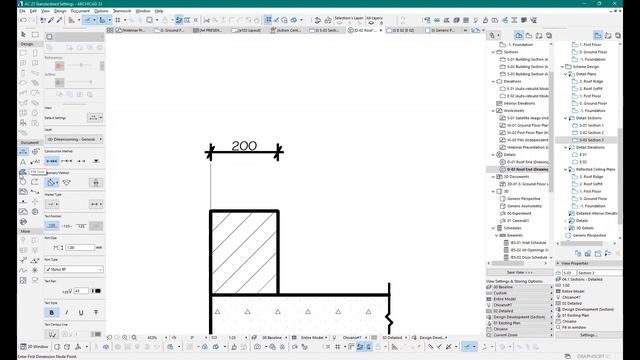Select the above-line text position icon
640x360 pixels.
(52, 226)
